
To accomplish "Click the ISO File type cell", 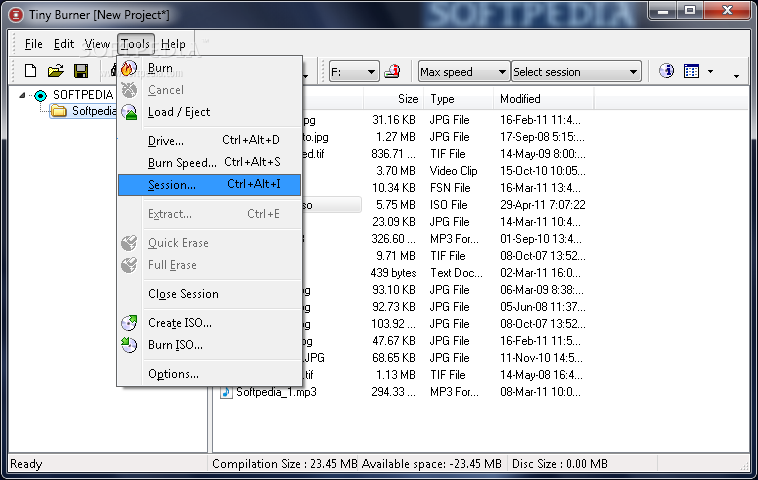I will point(449,205).
